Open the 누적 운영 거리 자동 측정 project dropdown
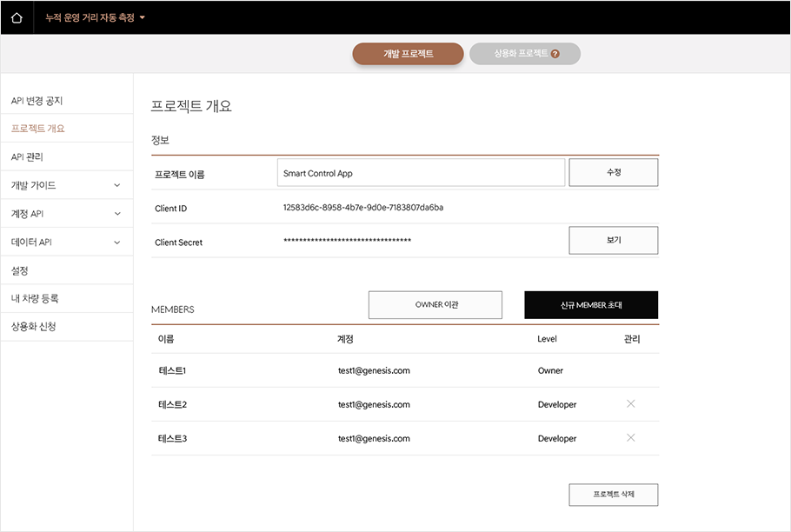Image resolution: width=791 pixels, height=532 pixels. coord(96,17)
